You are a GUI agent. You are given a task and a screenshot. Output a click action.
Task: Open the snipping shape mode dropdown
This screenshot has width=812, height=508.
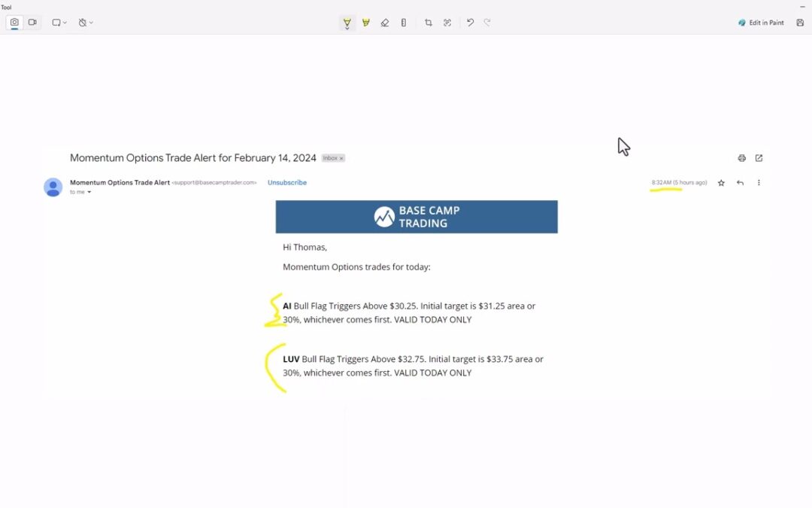coord(59,23)
